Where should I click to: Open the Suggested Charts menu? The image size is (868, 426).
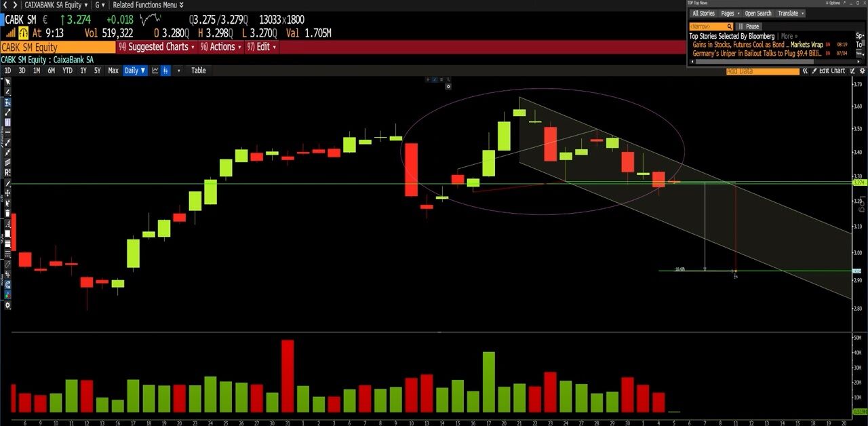[x=157, y=47]
